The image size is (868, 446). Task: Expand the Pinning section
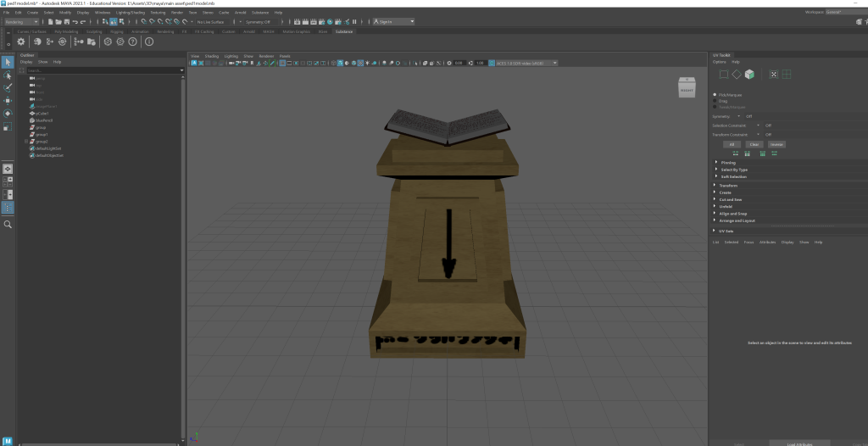[716, 162]
